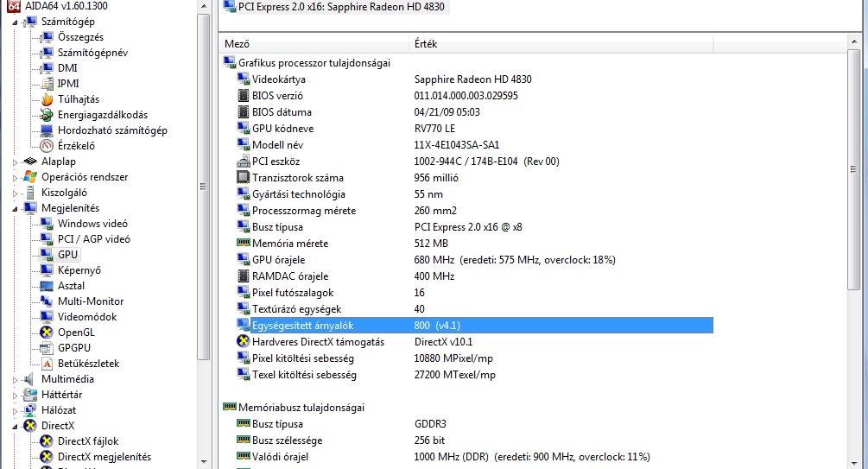Expand the Hálózat tree node
The height and width of the screenshot is (469, 868).
(x=15, y=411)
